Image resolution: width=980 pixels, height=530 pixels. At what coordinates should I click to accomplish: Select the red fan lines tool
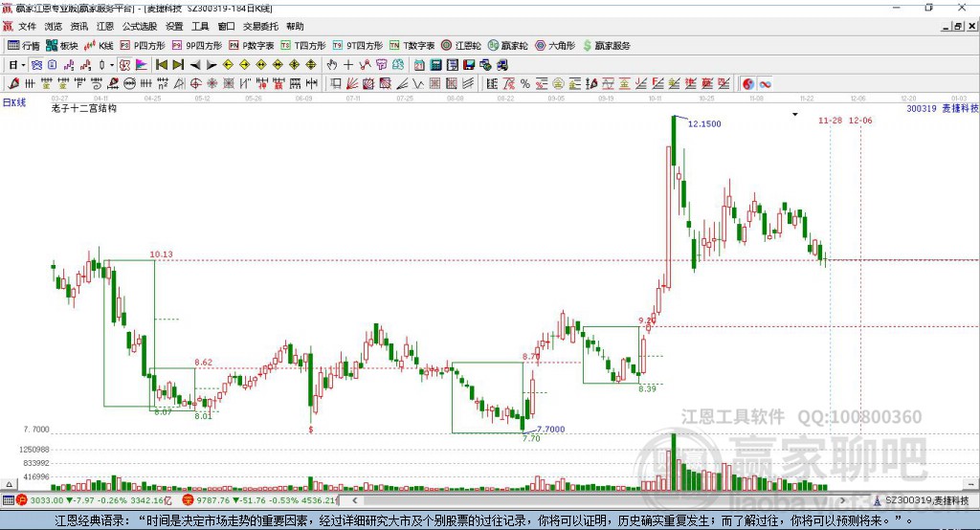pyautogui.click(x=352, y=83)
